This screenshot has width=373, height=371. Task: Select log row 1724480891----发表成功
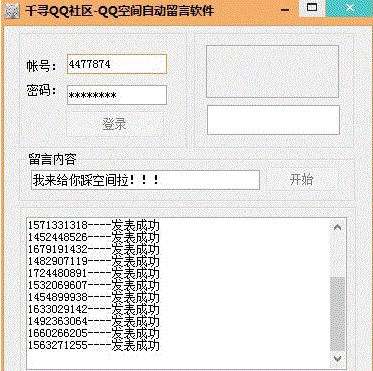(x=94, y=274)
